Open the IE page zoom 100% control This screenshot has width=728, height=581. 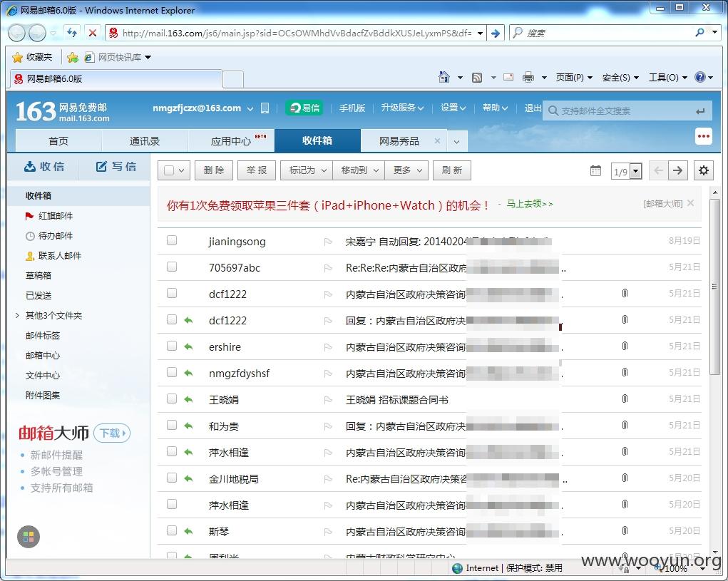[x=680, y=568]
